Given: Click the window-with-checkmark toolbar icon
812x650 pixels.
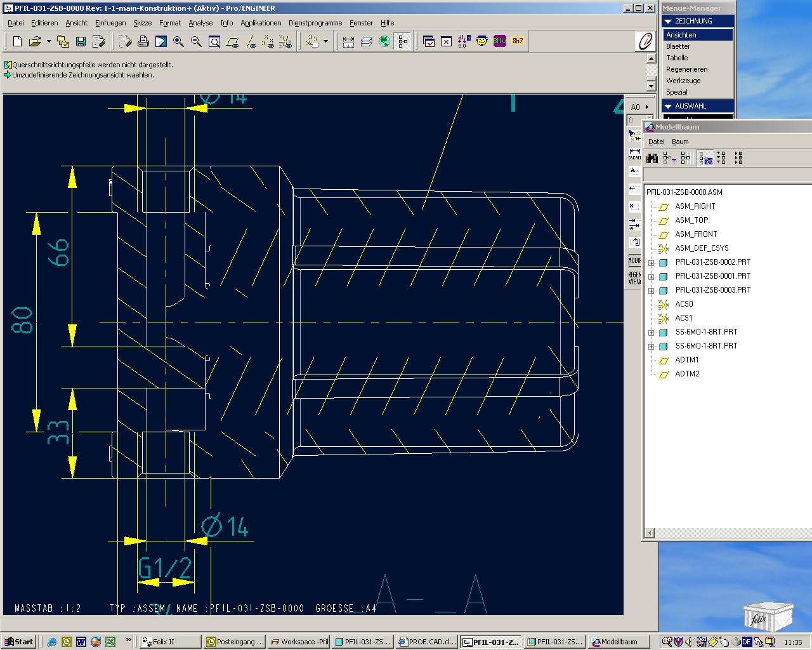Looking at the screenshot, I should pos(429,41).
